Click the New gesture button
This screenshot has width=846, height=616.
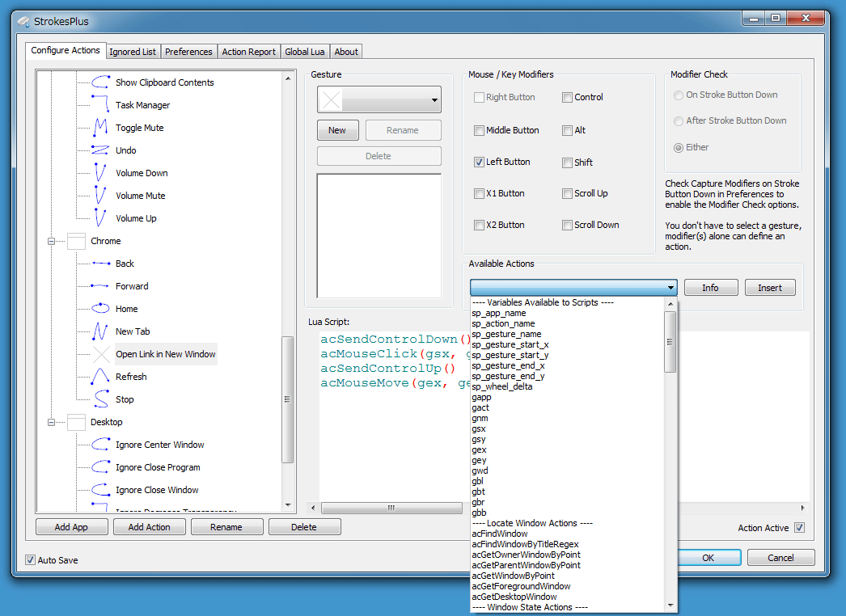pos(337,130)
